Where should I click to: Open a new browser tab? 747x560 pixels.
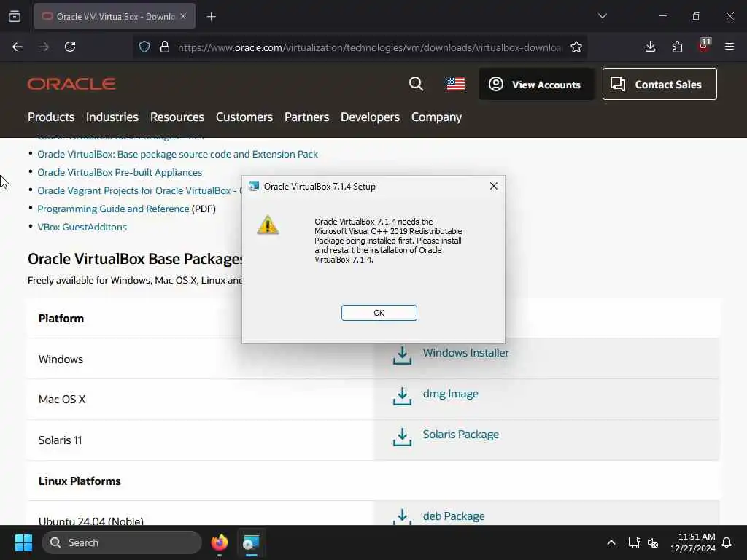tap(212, 17)
